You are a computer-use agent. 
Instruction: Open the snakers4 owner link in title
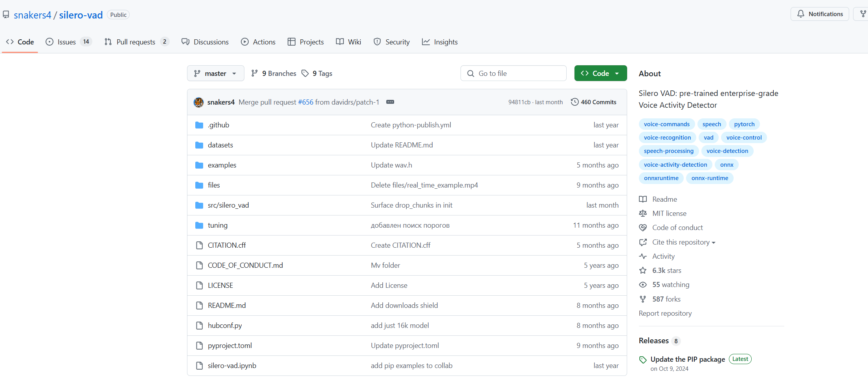pyautogui.click(x=33, y=15)
